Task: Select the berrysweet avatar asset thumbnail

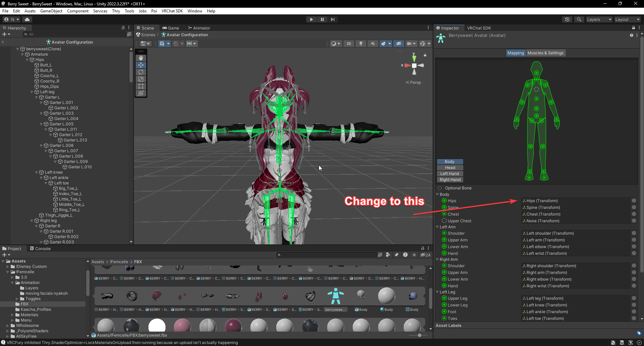Action: (335, 296)
